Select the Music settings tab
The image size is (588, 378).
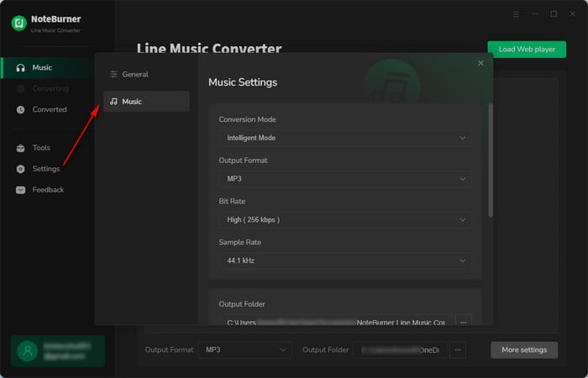146,102
